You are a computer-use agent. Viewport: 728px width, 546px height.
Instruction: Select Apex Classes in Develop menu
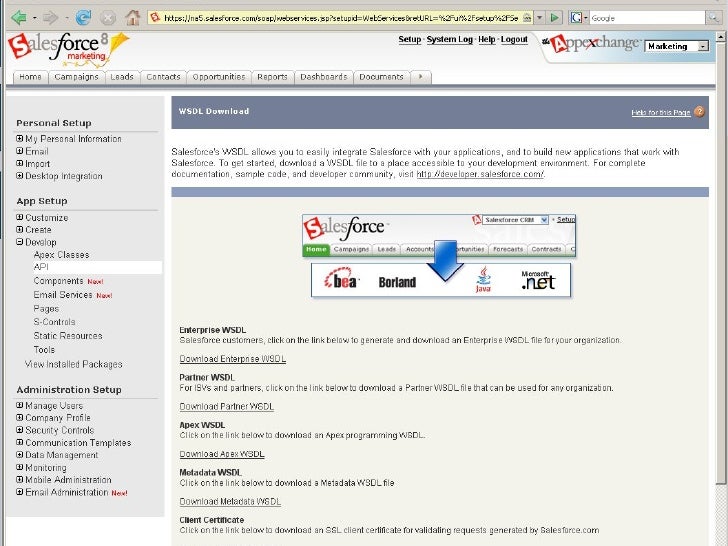click(x=61, y=254)
